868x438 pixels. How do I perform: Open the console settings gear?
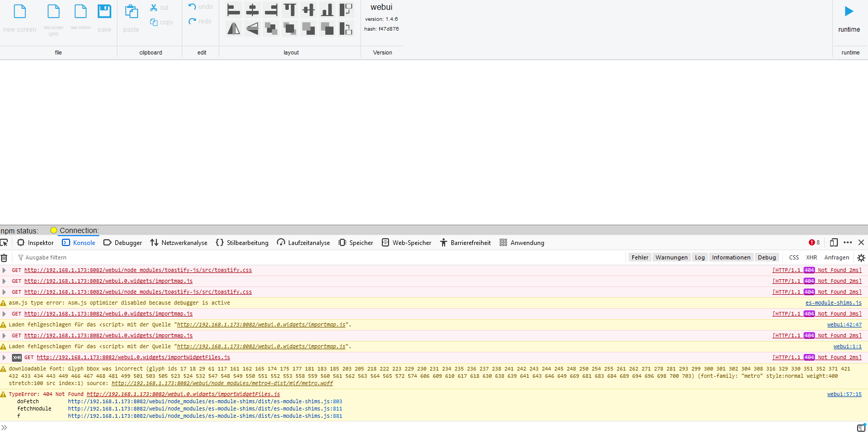[861, 257]
